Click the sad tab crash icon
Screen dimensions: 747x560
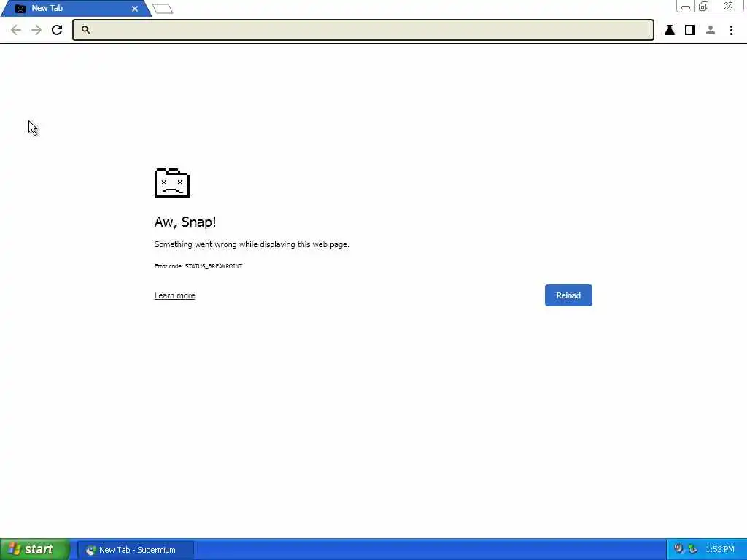(x=172, y=183)
